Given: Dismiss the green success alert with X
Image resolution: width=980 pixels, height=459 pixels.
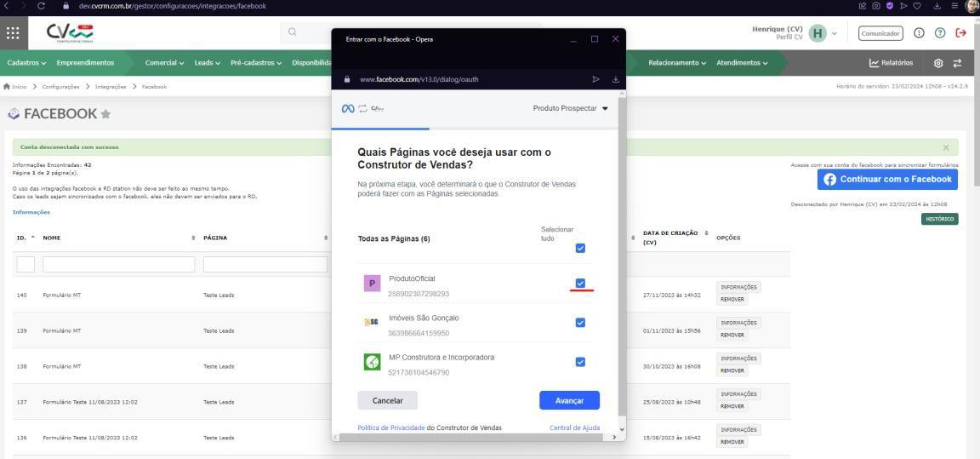Looking at the screenshot, I should [946, 147].
